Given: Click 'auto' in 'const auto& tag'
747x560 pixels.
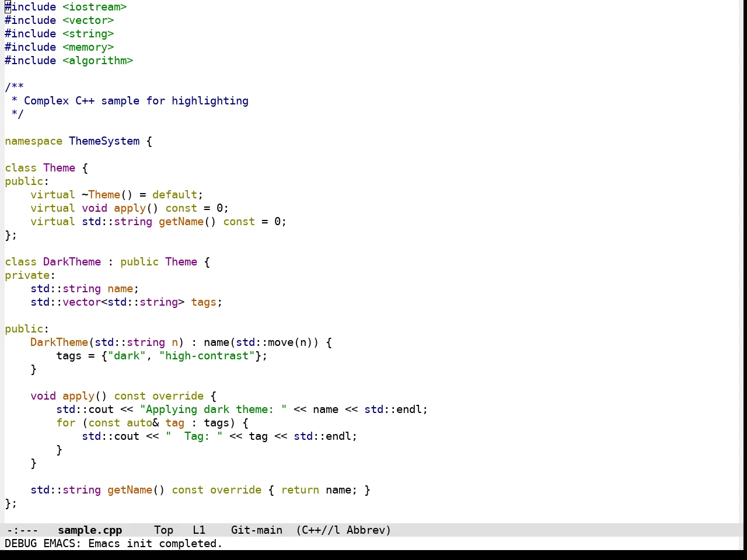Looking at the screenshot, I should tap(139, 423).
